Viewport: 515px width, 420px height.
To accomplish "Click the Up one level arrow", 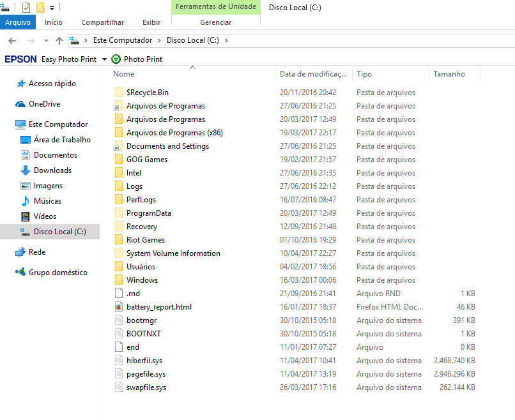I will [59, 41].
